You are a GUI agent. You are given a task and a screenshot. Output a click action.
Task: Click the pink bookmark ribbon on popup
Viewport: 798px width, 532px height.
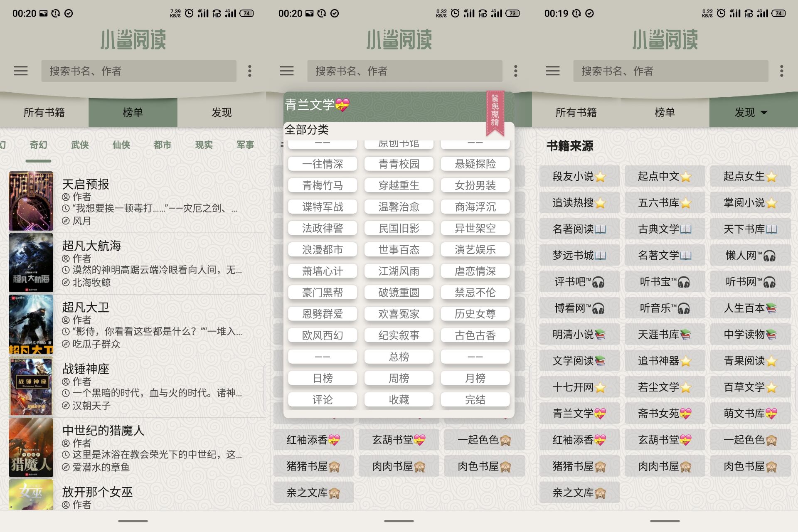(495, 113)
